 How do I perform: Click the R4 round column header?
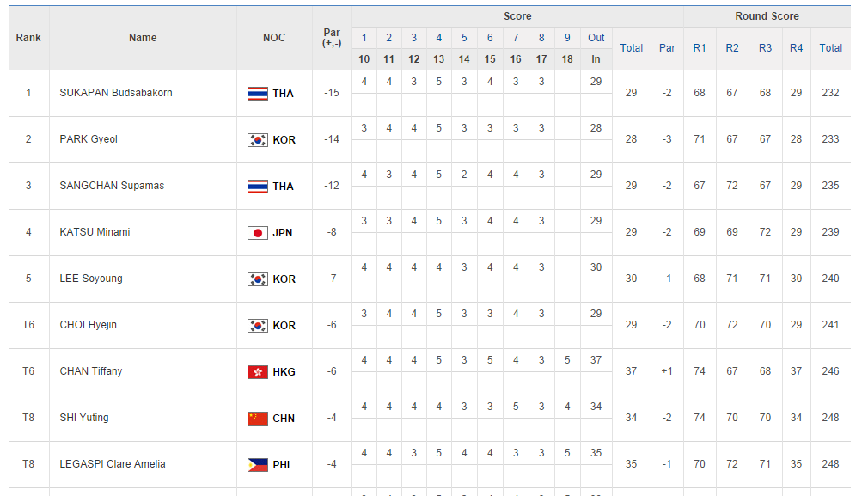(x=797, y=48)
